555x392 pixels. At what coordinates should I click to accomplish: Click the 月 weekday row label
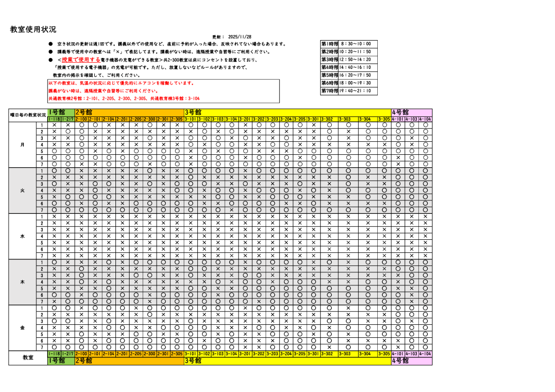22,145
